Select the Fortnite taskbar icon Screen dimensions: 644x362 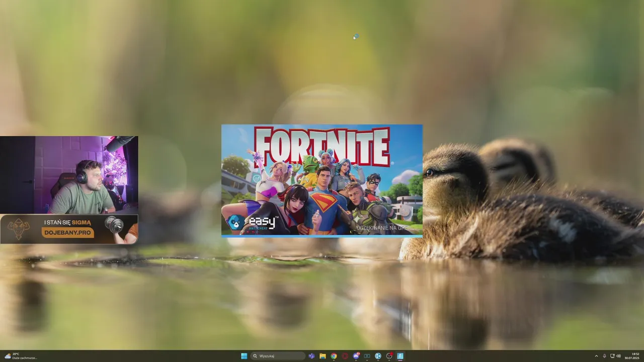tap(400, 356)
